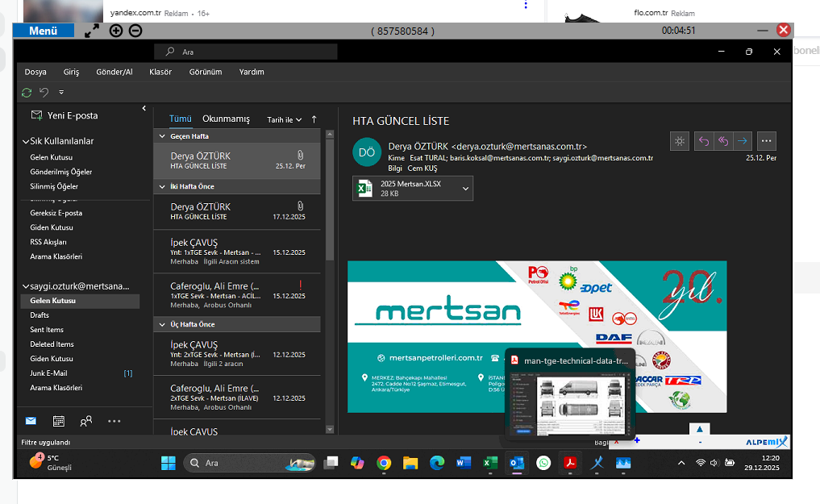Click the DÖ sender avatar circle
The width and height of the screenshot is (820, 504).
367,152
